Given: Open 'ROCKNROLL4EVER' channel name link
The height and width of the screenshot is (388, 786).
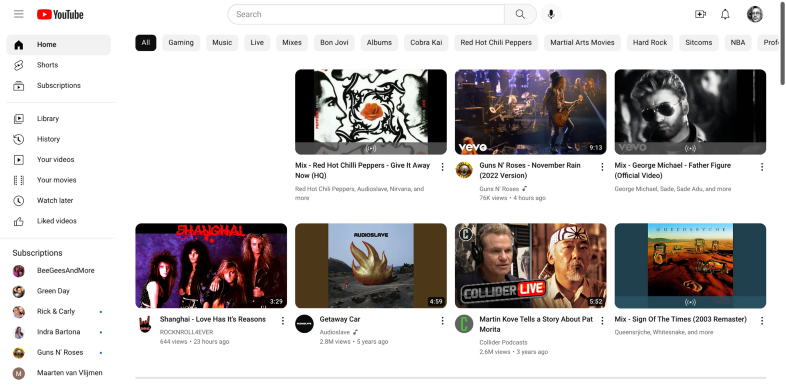Looking at the screenshot, I should click(186, 332).
